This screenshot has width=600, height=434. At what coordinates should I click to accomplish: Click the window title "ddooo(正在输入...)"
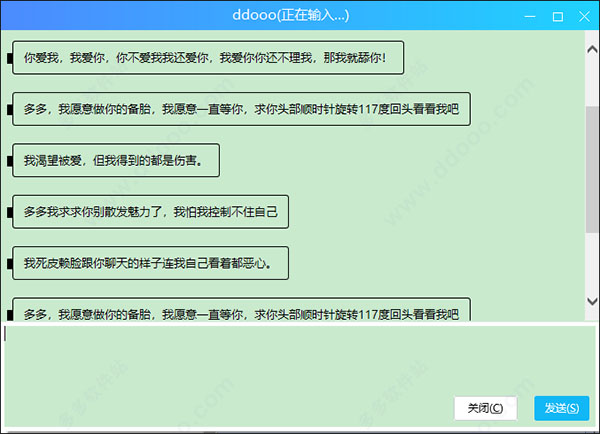291,15
